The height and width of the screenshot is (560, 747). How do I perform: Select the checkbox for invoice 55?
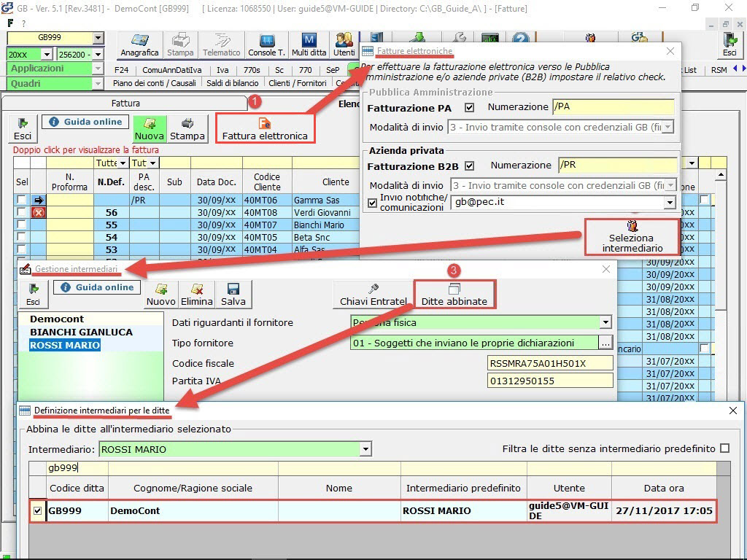21,225
